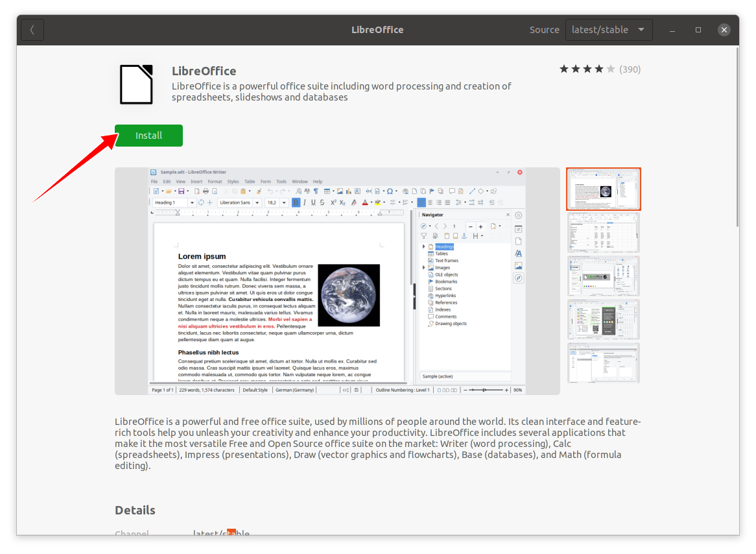Screen dimensions: 756x554
Task: Select the third thumbnail with LibreOffice 6 logo
Action: 603,276
